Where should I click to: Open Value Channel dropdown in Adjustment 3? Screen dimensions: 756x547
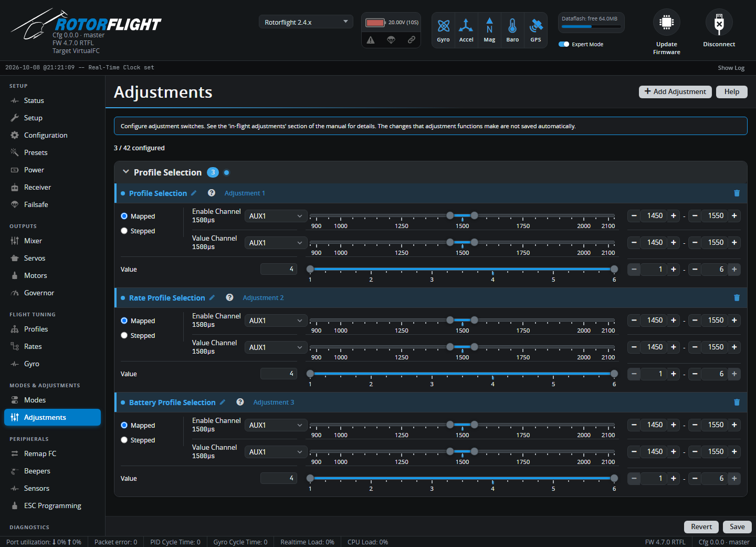(x=276, y=452)
